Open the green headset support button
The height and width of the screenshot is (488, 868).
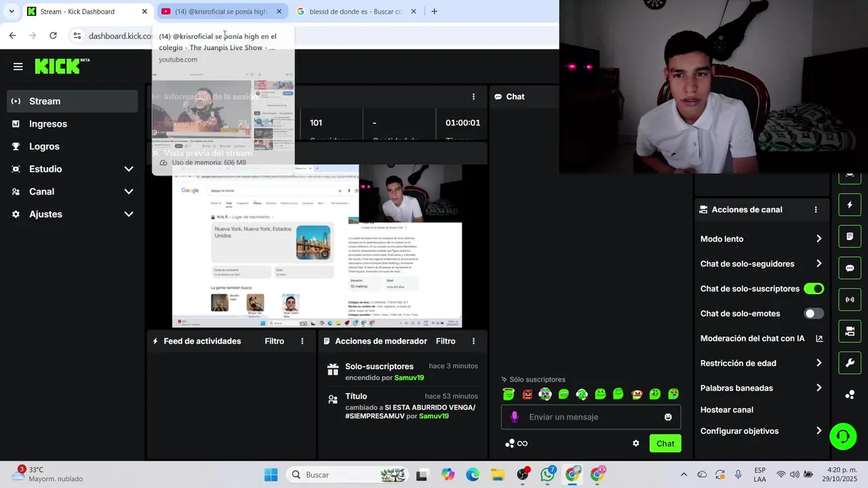(843, 436)
